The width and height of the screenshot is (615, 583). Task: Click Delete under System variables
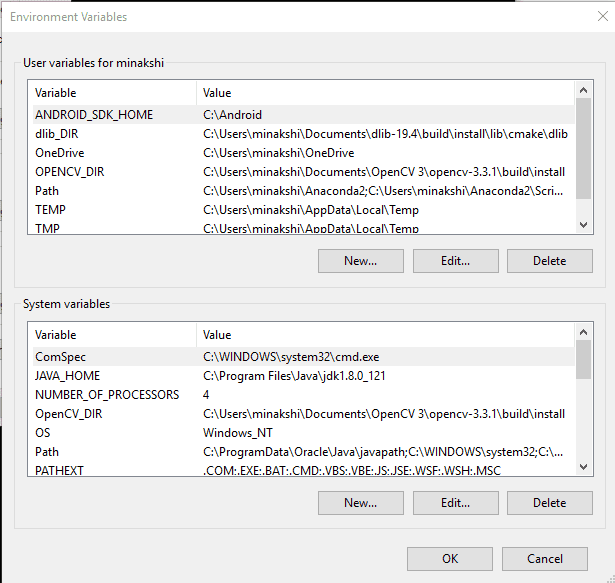[549, 503]
